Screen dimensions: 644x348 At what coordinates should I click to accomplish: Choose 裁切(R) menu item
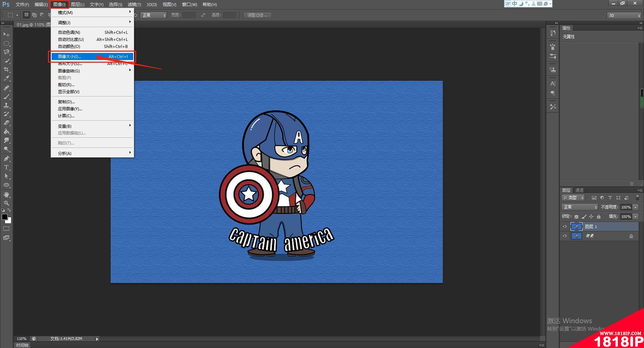click(93, 85)
